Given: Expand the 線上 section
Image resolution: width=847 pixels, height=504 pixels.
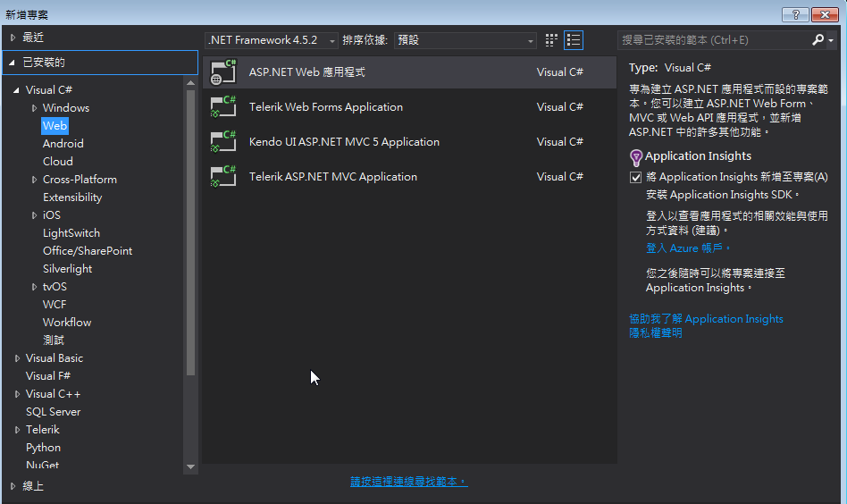Looking at the screenshot, I should pos(13,486).
